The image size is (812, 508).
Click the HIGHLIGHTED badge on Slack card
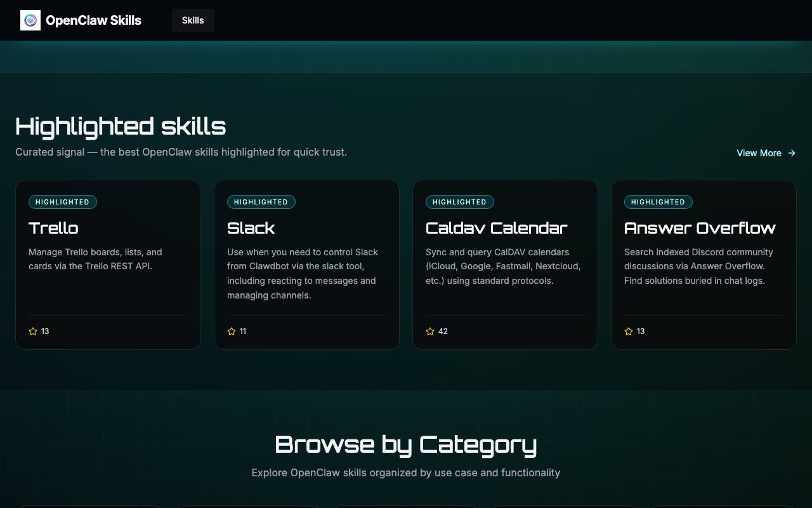(261, 202)
